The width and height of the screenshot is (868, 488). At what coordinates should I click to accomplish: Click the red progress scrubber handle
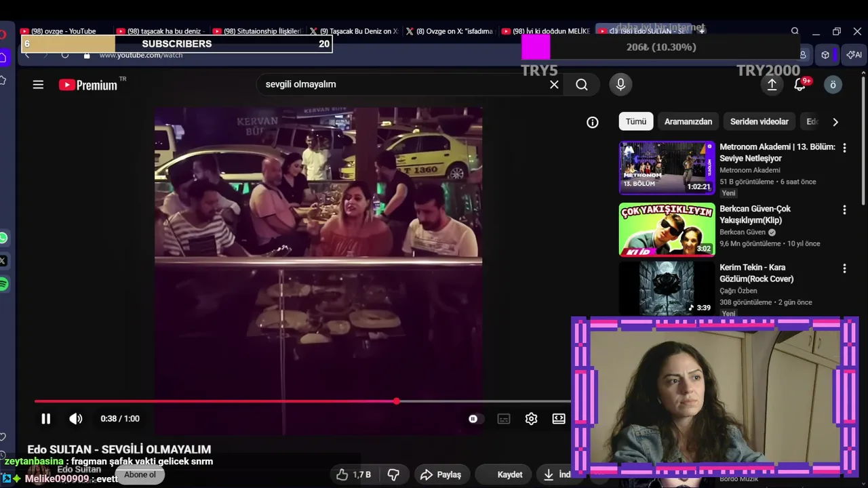397,401
